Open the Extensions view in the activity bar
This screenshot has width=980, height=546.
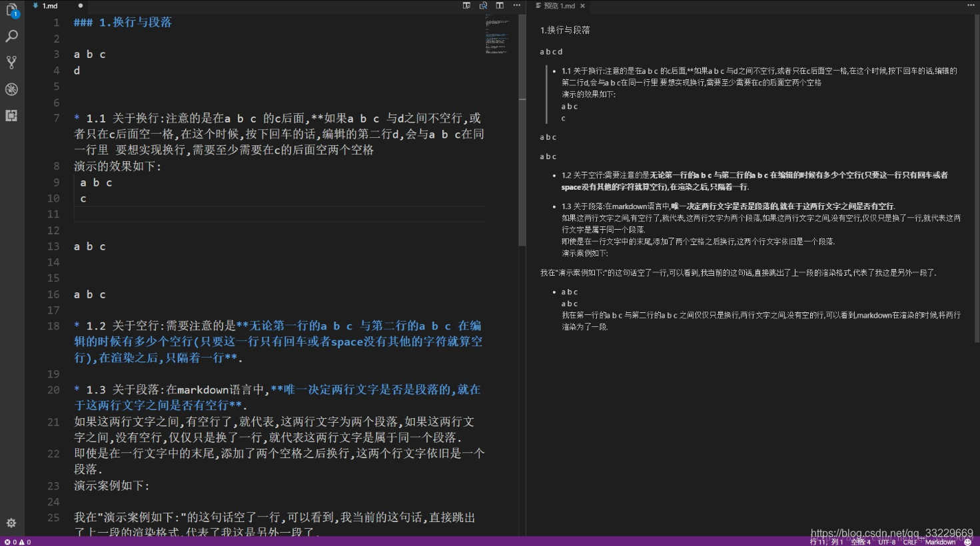point(11,115)
